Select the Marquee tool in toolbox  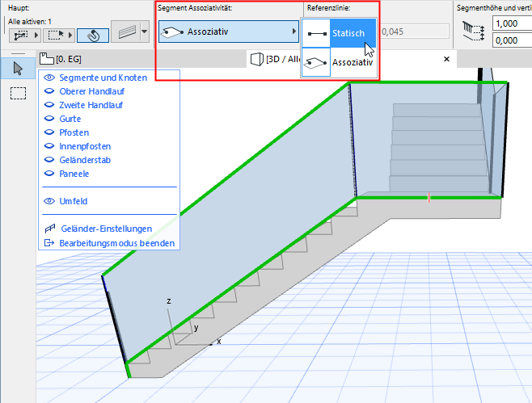[x=18, y=93]
